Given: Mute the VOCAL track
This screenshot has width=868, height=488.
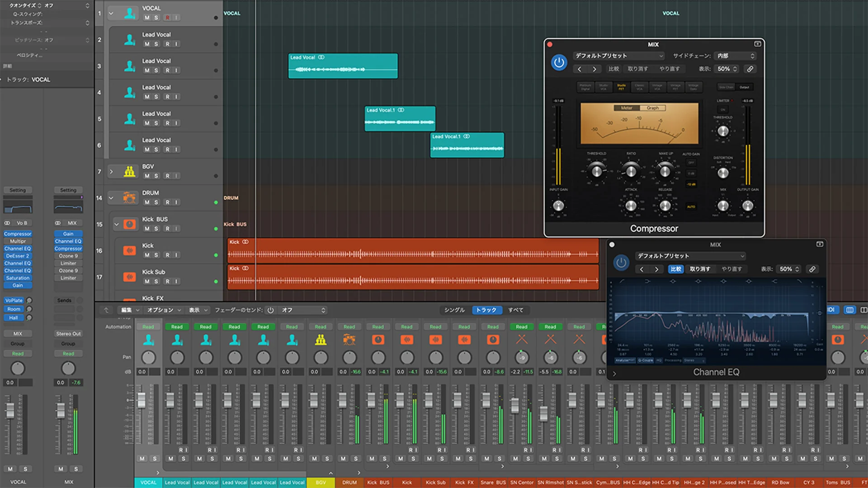Looking at the screenshot, I should click(146, 17).
